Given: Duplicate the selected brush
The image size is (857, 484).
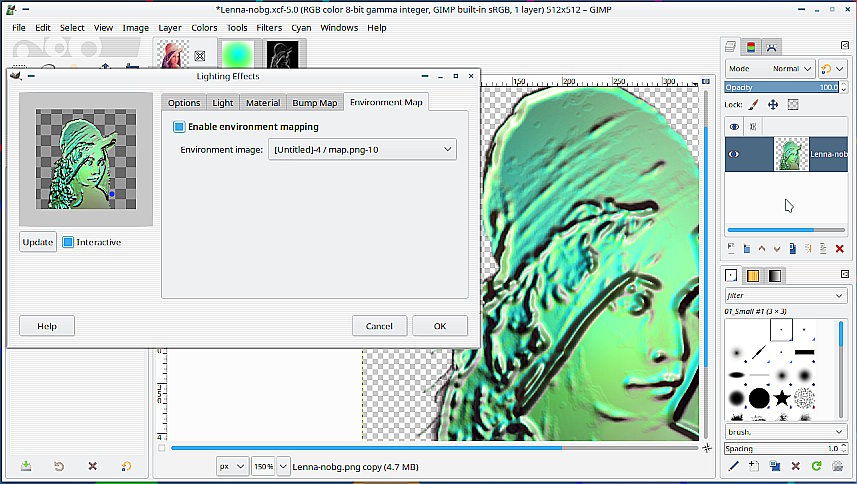Looking at the screenshot, I should click(x=774, y=466).
